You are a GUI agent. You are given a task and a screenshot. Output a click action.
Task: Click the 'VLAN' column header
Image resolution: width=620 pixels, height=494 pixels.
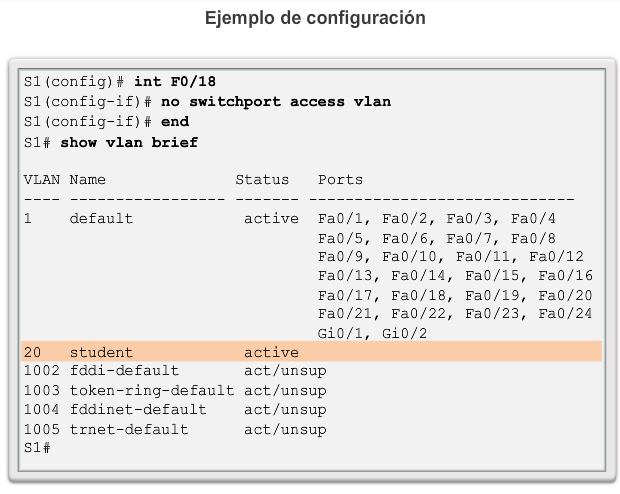[42, 180]
